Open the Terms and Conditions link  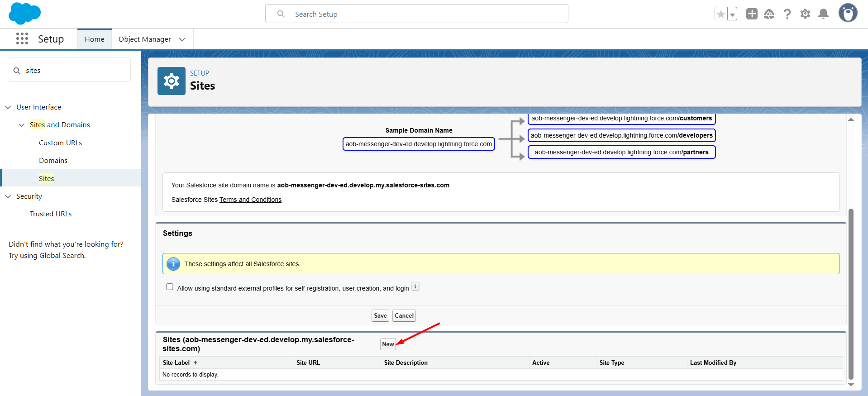pos(250,200)
